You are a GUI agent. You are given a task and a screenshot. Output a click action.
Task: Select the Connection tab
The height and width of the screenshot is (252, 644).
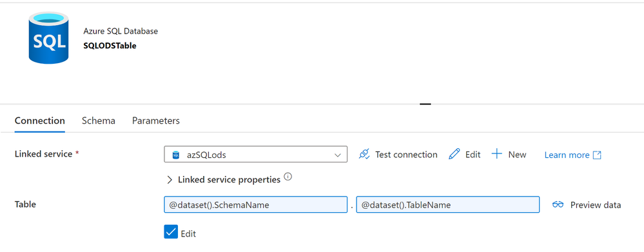(40, 121)
